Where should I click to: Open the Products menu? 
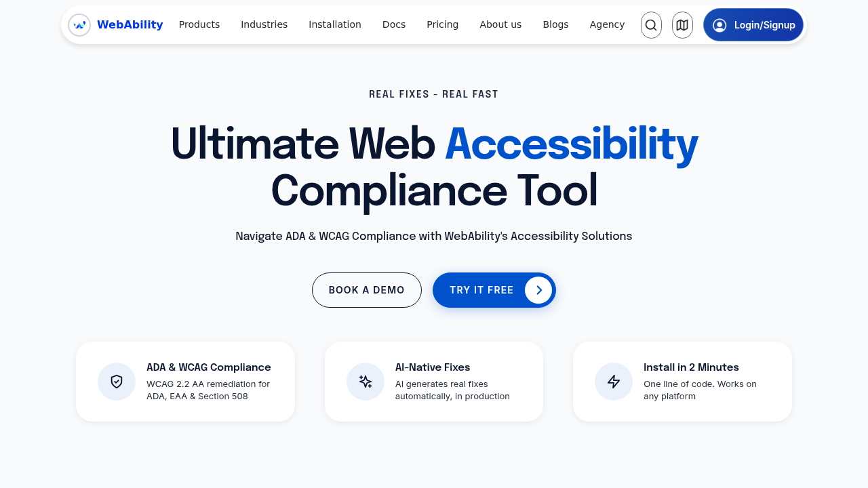(199, 25)
